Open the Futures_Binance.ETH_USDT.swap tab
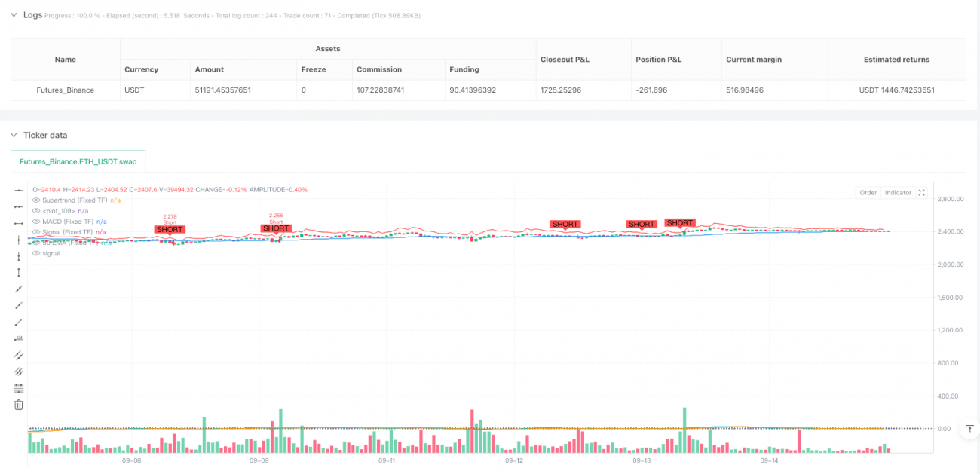Screen dimensions: 980x474 coord(78,161)
